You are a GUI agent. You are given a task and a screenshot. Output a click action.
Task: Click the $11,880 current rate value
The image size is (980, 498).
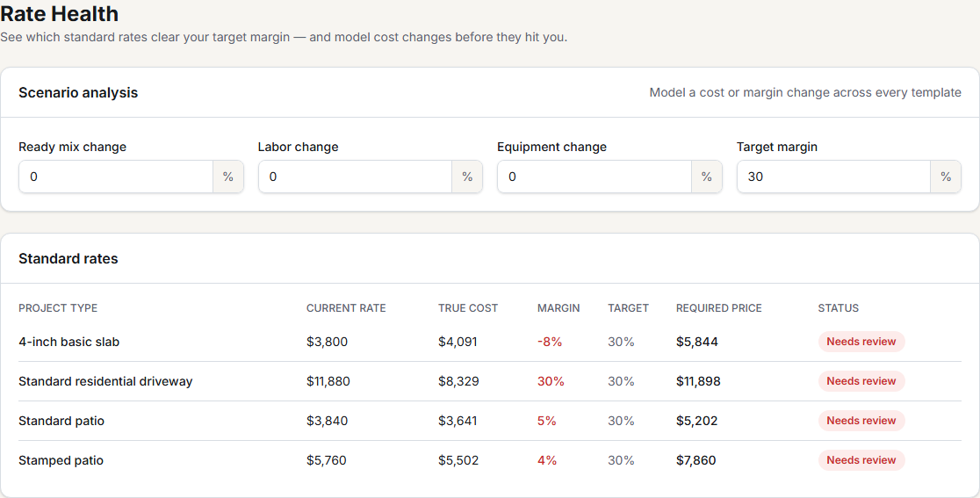(328, 381)
